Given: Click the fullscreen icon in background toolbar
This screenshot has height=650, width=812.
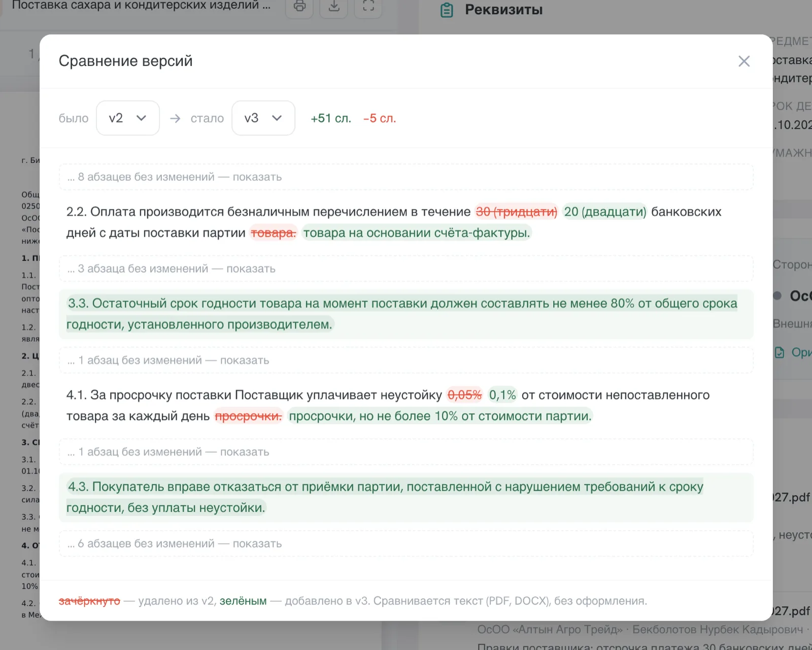Looking at the screenshot, I should [368, 6].
